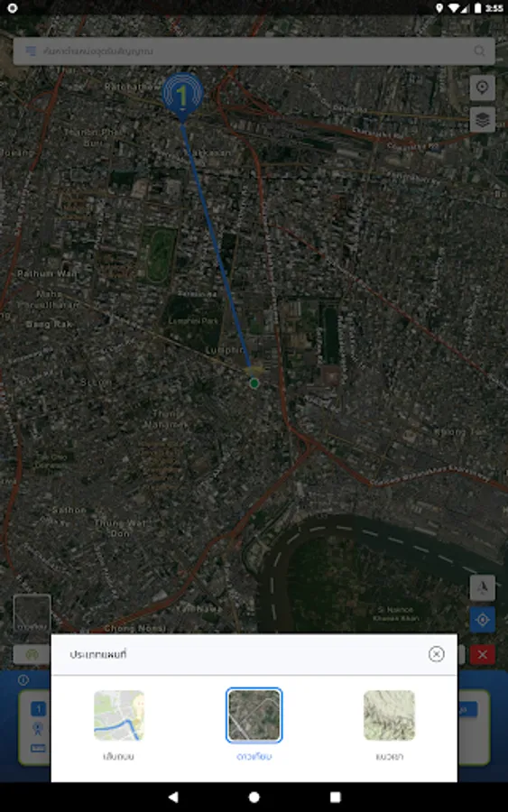This screenshot has width=508, height=812.
Task: Open the mini map preview thumbnail
Action: [32, 614]
